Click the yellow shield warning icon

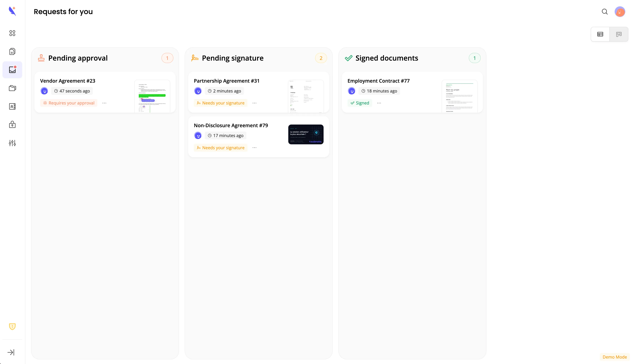[x=12, y=326]
